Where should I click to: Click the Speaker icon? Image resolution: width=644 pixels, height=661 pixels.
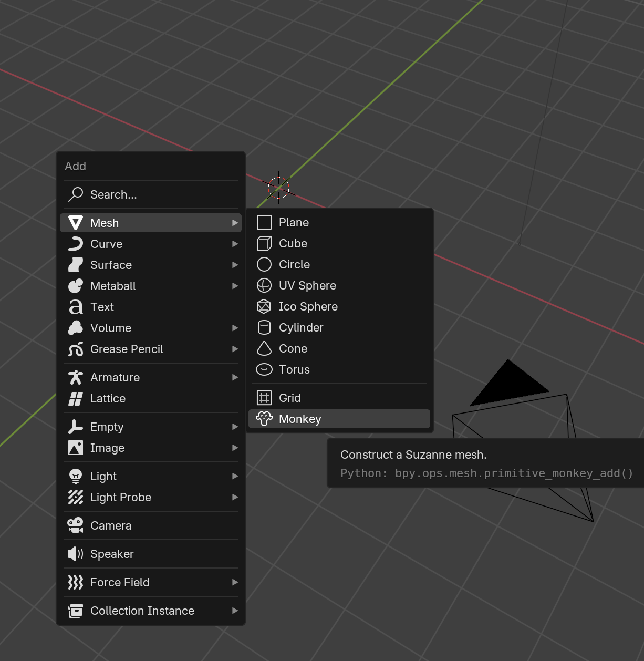76,554
